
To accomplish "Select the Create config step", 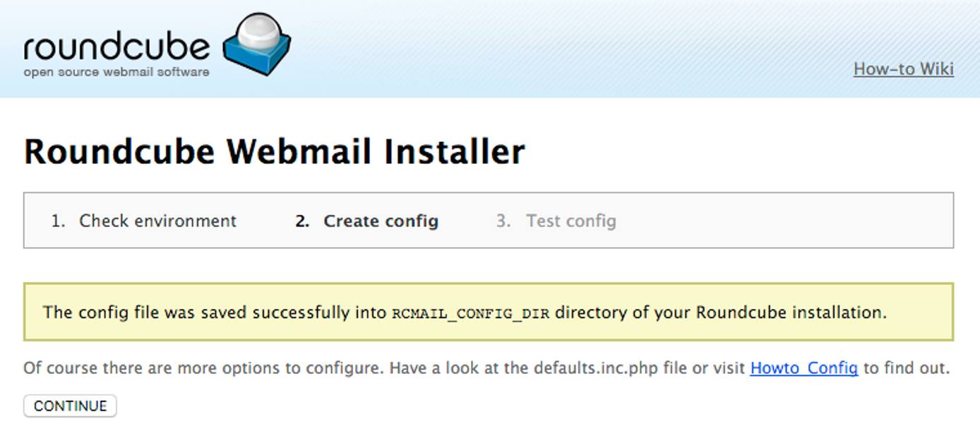I will pos(381,221).
